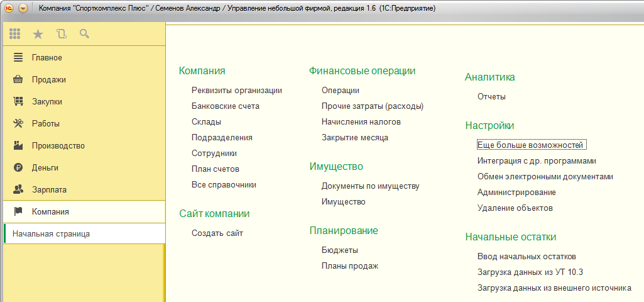This screenshot has width=644, height=302.
Task: Click the Продажи basket icon
Action: 18,79
